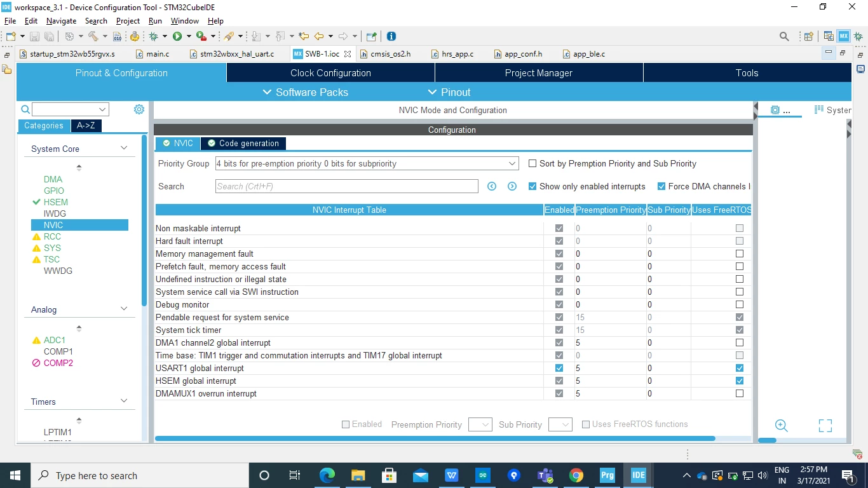The width and height of the screenshot is (868, 488).
Task: Toggle Sort by Premption Priority and Sub Priority
Action: [532, 163]
